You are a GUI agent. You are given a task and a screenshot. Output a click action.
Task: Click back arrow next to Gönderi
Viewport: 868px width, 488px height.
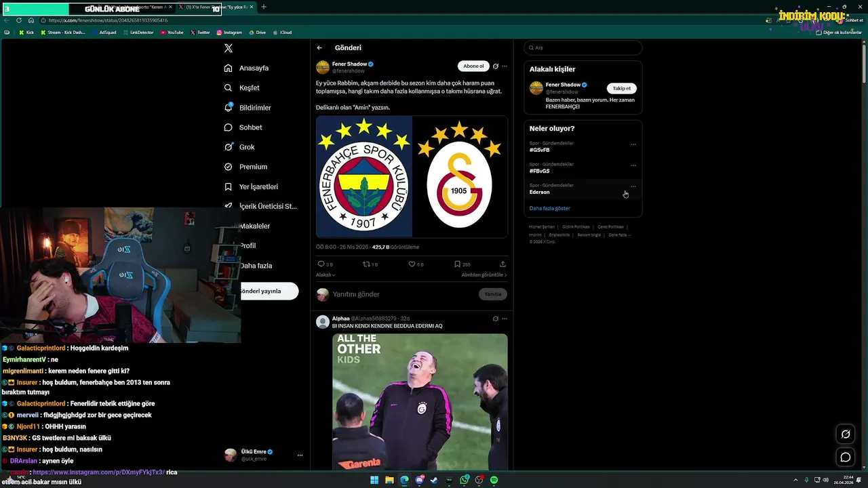(319, 48)
